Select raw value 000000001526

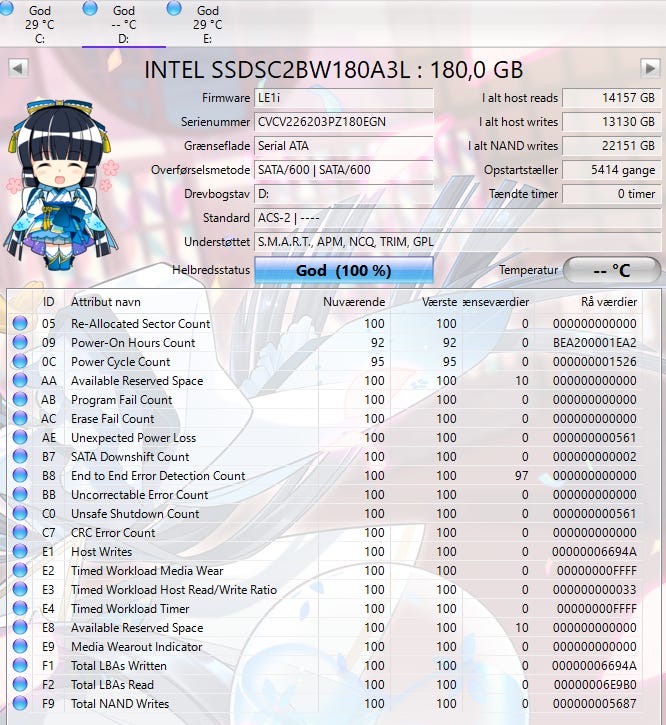coord(595,362)
